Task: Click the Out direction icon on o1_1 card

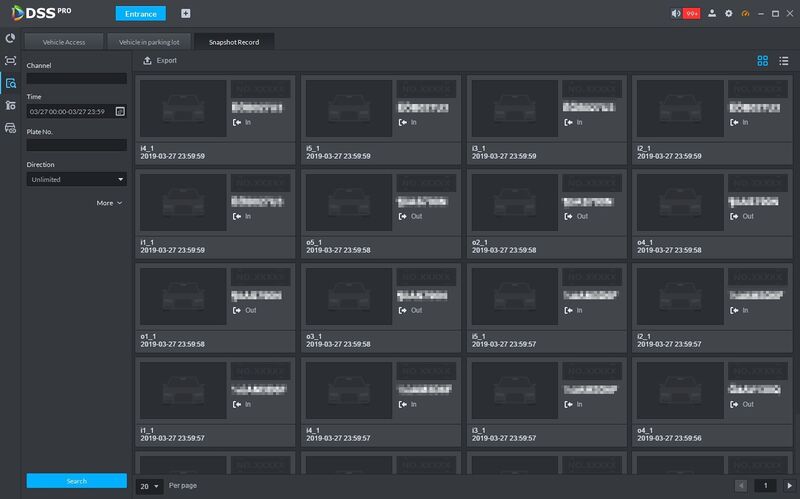Action: [x=237, y=310]
